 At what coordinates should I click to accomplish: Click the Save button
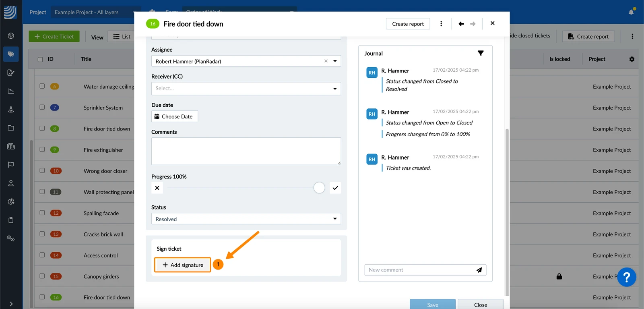pos(433,305)
